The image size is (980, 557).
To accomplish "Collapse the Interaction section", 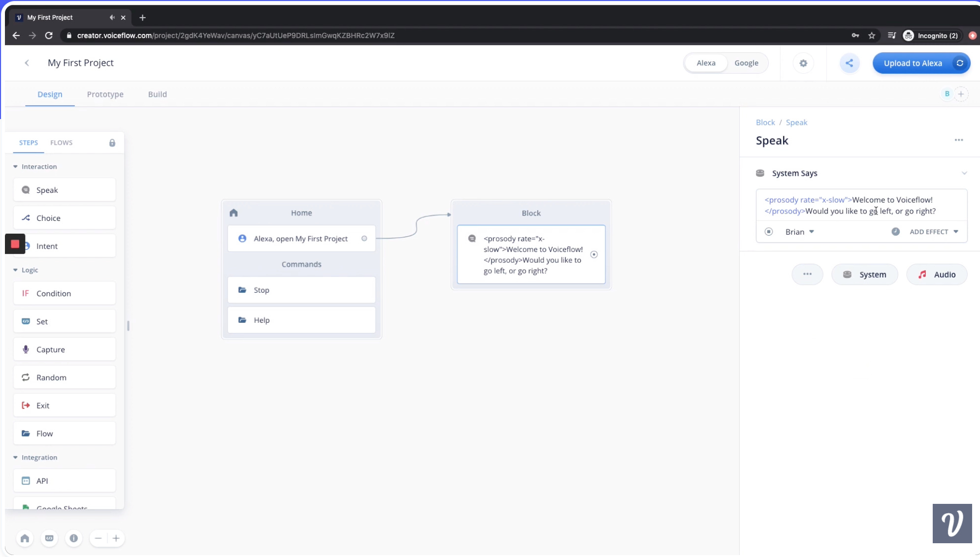I will pyautogui.click(x=15, y=167).
